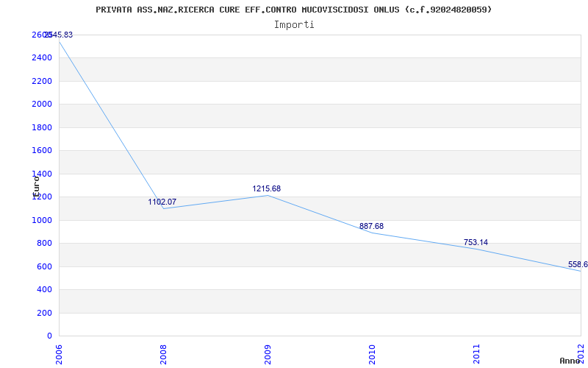
Task: Click the Euro y-axis title
Action: click(x=36, y=187)
